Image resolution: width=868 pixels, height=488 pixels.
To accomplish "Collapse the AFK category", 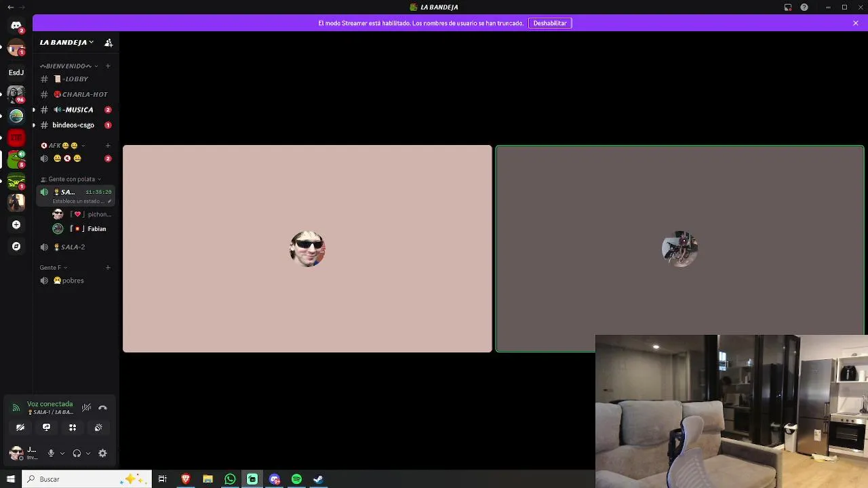I will click(62, 146).
